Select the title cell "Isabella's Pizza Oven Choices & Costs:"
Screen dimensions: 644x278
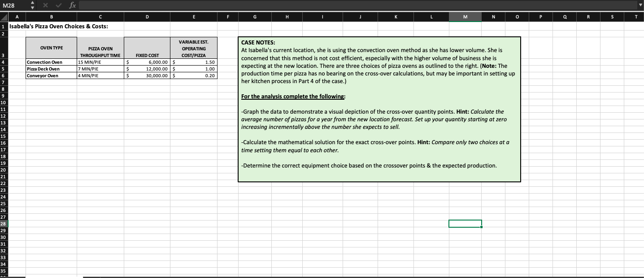pyautogui.click(x=58, y=26)
